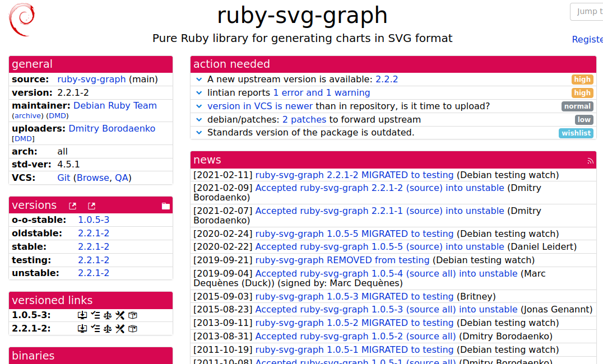Open the uploader DMD link in square brackets
The width and height of the screenshot is (603, 364).
pos(23,139)
